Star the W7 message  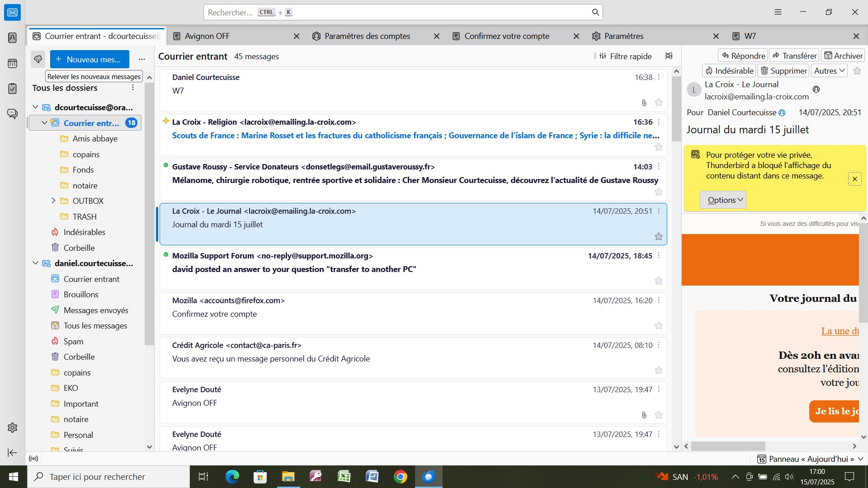(659, 103)
